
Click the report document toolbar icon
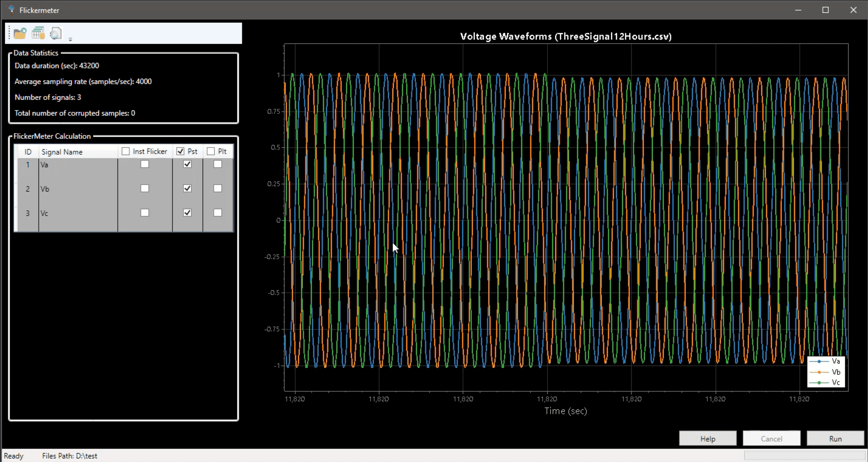pos(56,33)
